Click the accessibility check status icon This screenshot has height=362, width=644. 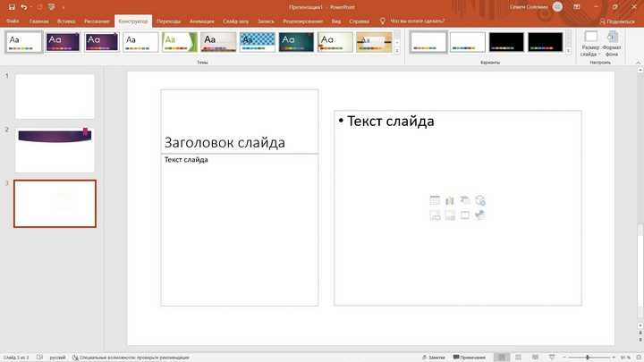pyautogui.click(x=75, y=357)
